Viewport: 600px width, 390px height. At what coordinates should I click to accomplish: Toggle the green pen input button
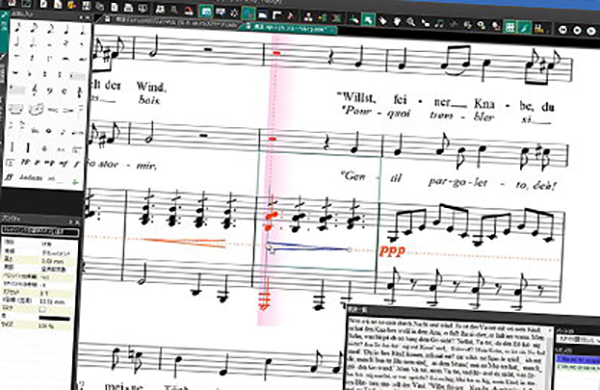525,28
